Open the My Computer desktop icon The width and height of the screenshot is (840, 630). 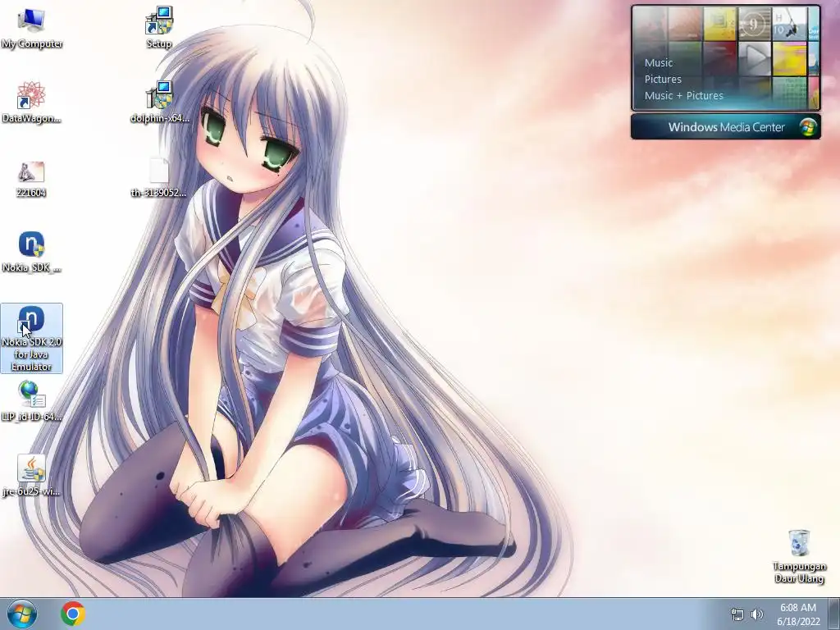31,29
